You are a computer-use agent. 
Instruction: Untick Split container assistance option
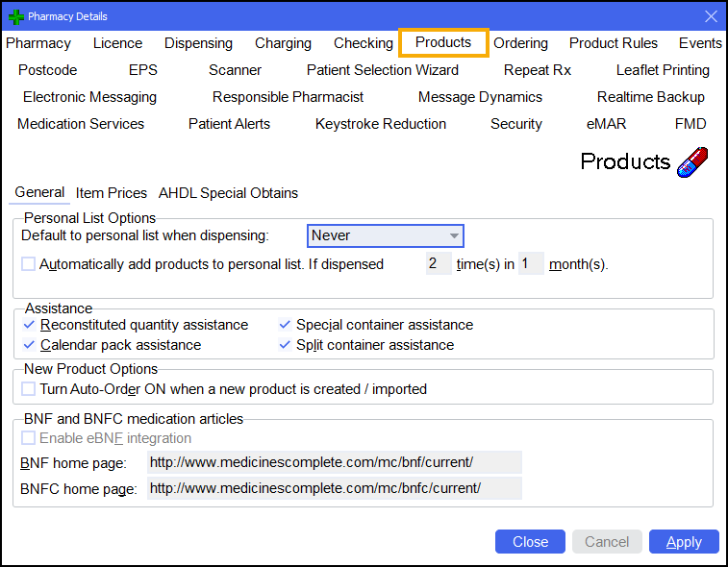tap(286, 345)
